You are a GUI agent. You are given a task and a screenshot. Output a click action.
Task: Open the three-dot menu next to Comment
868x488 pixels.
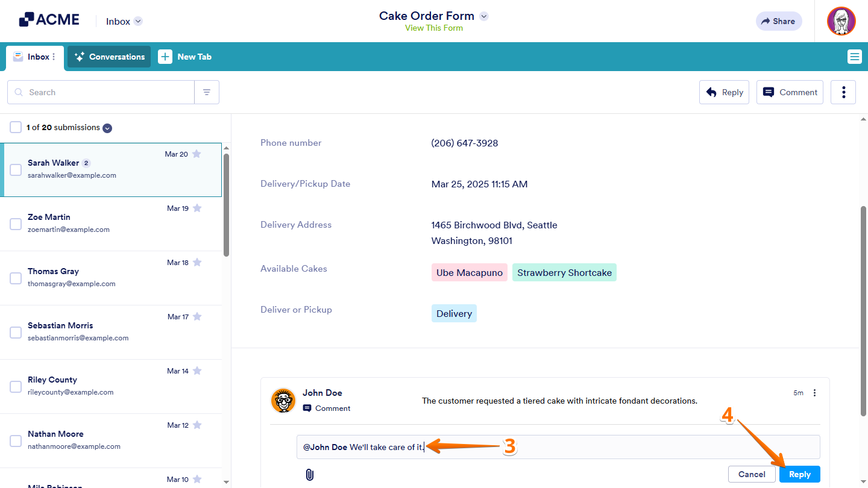pos(843,92)
